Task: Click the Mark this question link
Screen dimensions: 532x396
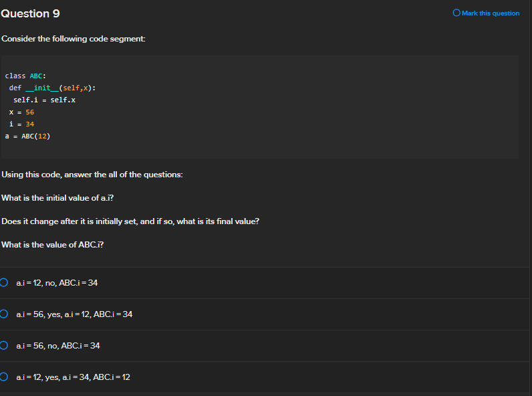Action: point(491,13)
